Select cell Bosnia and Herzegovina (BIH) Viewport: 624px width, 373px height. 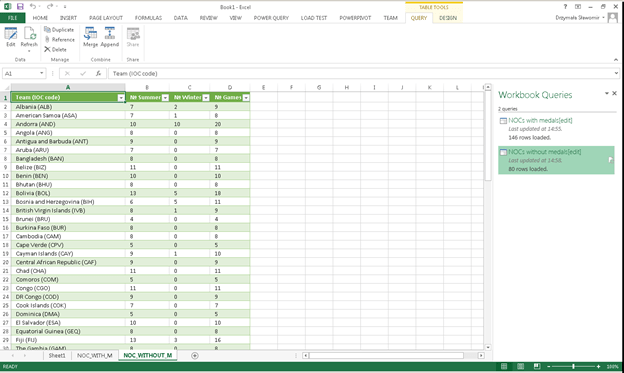click(x=68, y=202)
